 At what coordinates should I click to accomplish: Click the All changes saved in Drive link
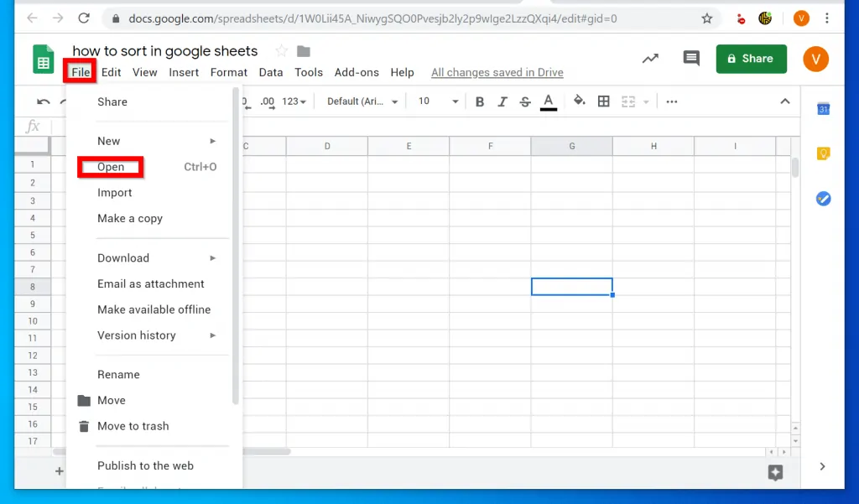point(497,72)
